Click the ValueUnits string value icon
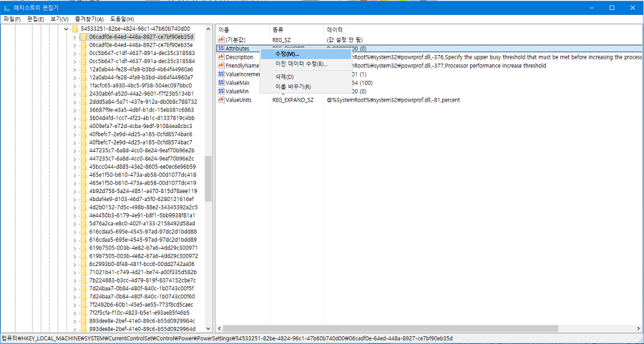644x344 pixels. point(222,100)
